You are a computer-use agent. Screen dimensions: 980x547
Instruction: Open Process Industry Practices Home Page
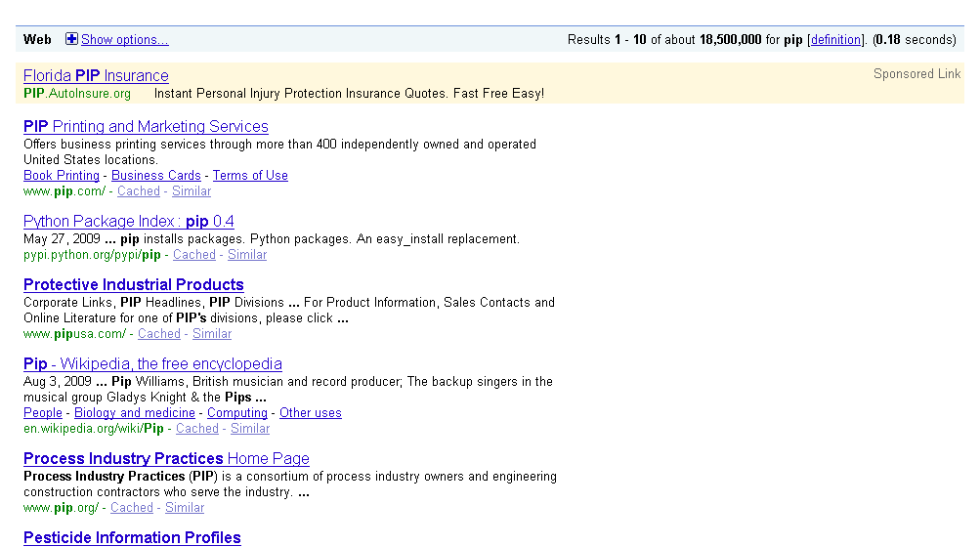(x=166, y=459)
